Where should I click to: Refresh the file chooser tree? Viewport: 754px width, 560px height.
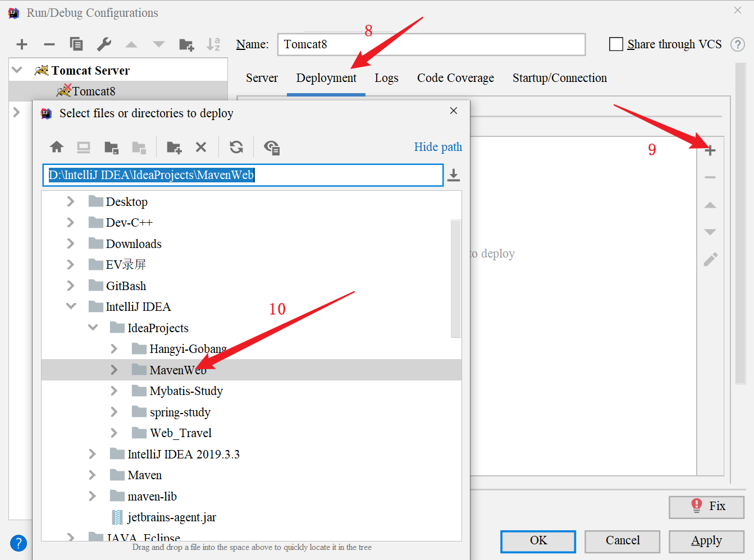236,147
